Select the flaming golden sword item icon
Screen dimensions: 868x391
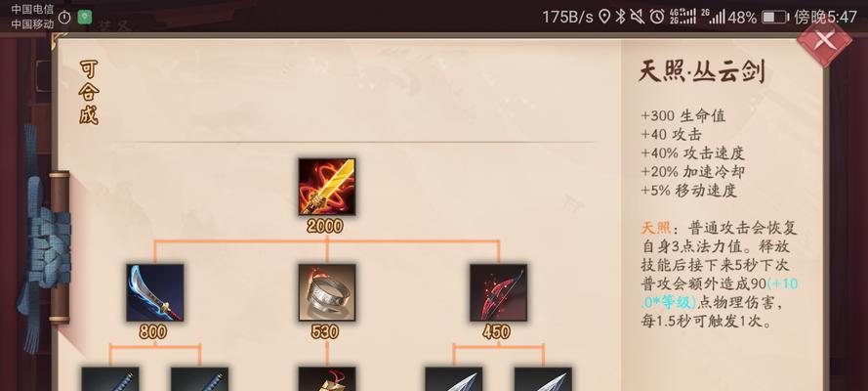(x=327, y=188)
